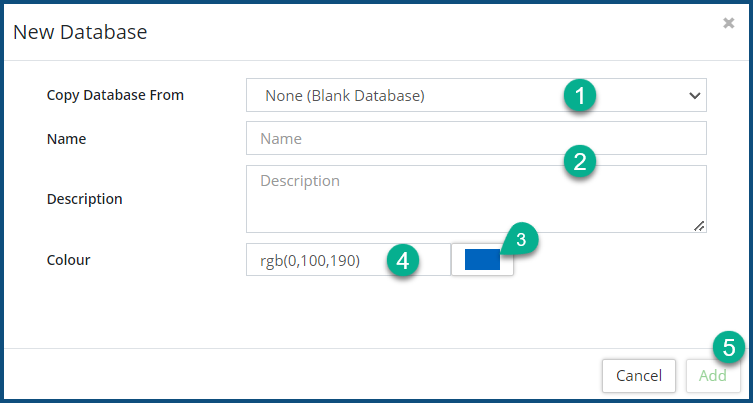The height and width of the screenshot is (403, 753).
Task: Click the Copy Database From label
Action: (116, 96)
